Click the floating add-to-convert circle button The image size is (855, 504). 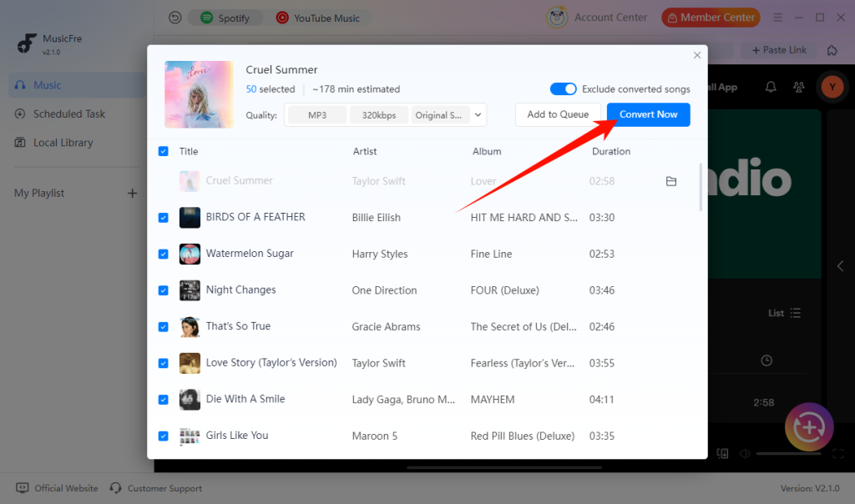[809, 427]
